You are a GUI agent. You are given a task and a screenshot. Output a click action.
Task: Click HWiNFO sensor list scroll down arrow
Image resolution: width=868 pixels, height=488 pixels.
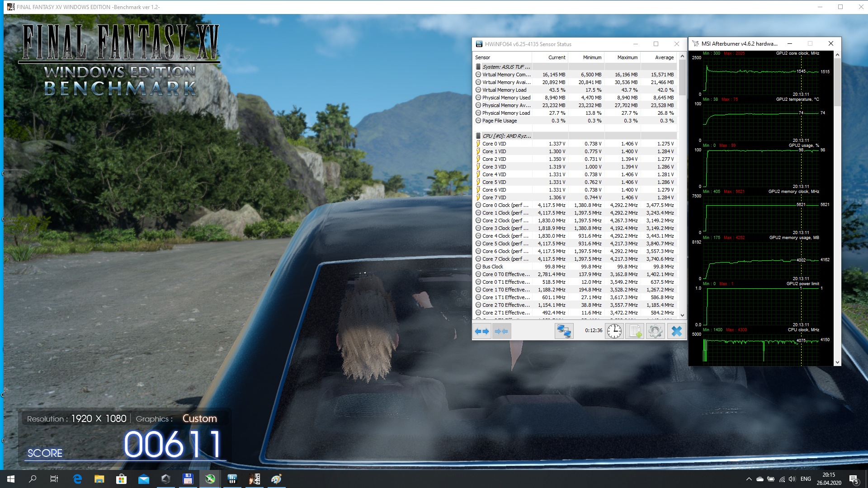tap(682, 315)
